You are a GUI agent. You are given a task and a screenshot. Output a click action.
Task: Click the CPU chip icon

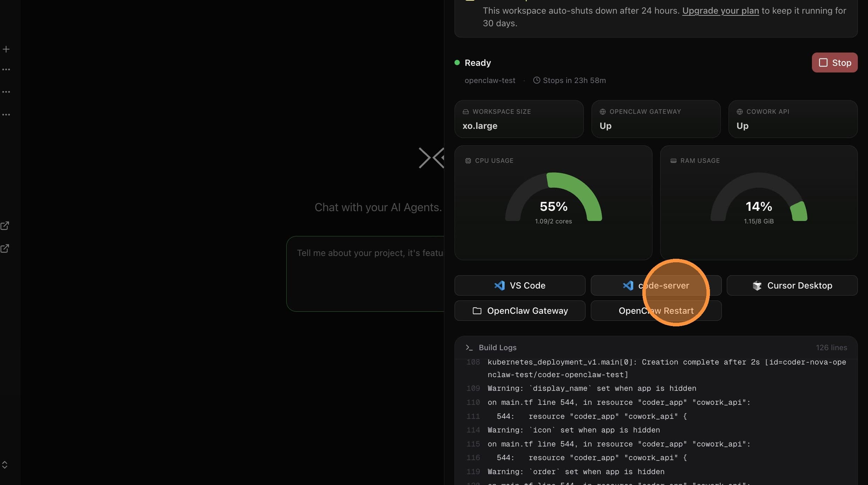pos(468,160)
